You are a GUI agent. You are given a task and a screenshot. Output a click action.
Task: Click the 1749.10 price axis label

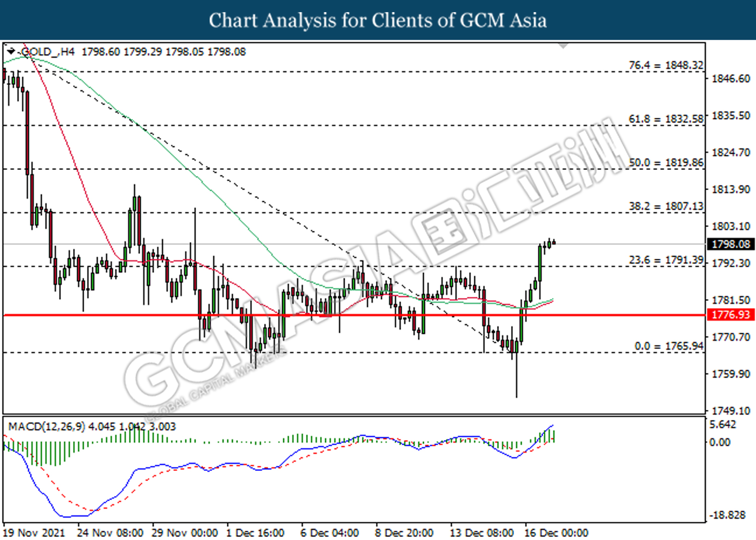730,410
